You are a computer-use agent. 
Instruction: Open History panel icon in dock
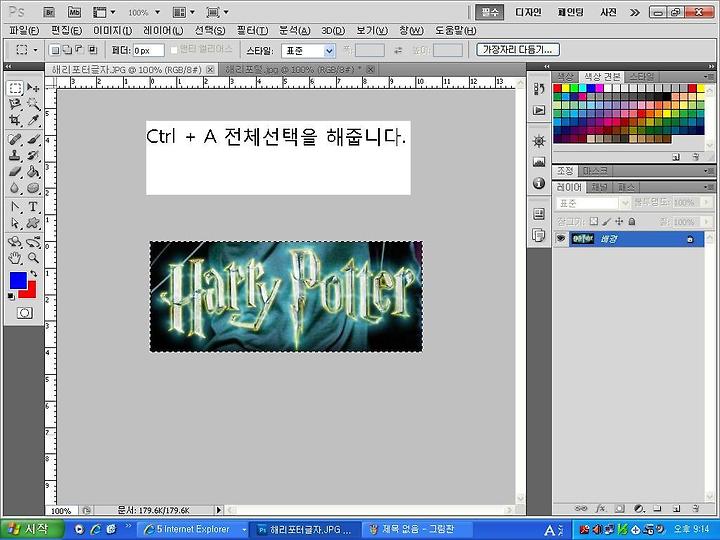(539, 89)
